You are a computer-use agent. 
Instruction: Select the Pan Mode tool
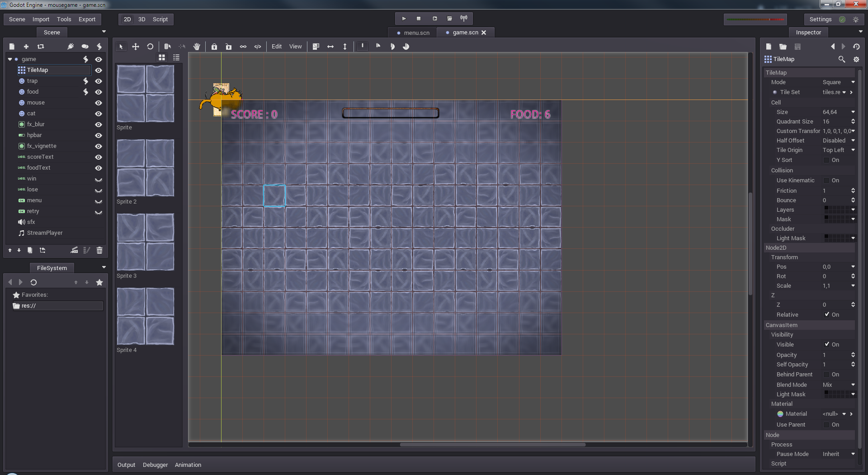click(x=197, y=46)
